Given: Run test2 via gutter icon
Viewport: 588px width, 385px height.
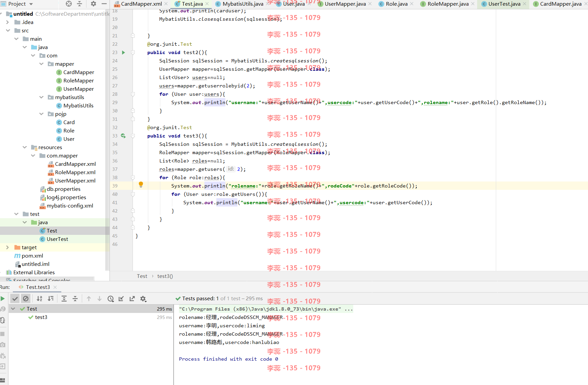Looking at the screenshot, I should pyautogui.click(x=124, y=52).
